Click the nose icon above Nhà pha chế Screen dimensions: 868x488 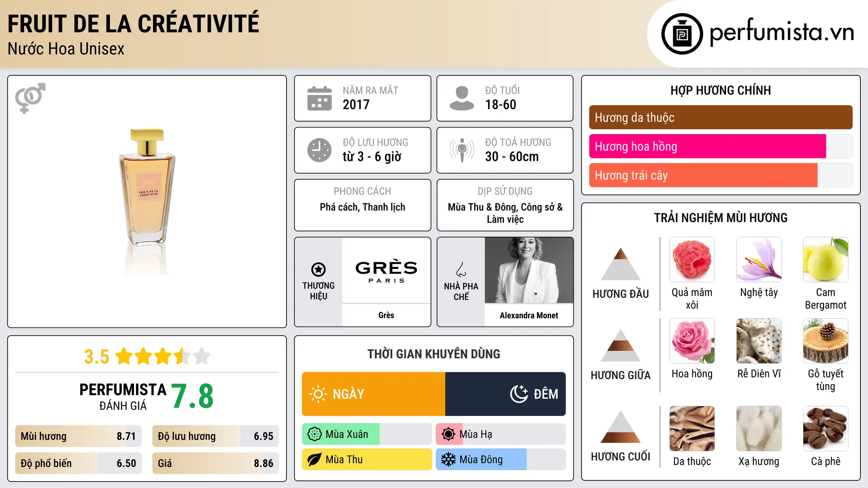[x=461, y=269]
